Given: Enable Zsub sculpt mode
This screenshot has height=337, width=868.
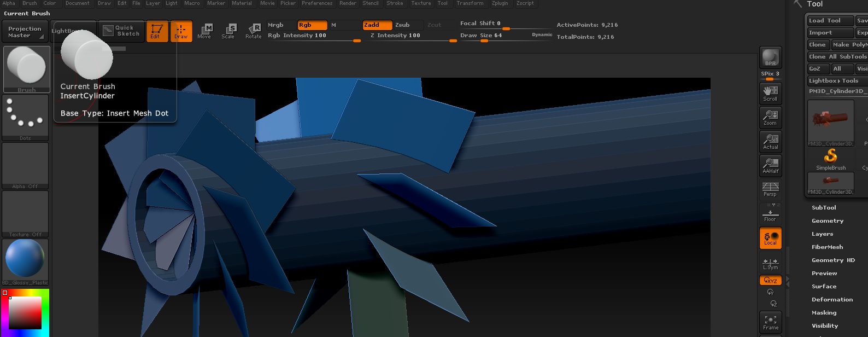Looking at the screenshot, I should 408,25.
